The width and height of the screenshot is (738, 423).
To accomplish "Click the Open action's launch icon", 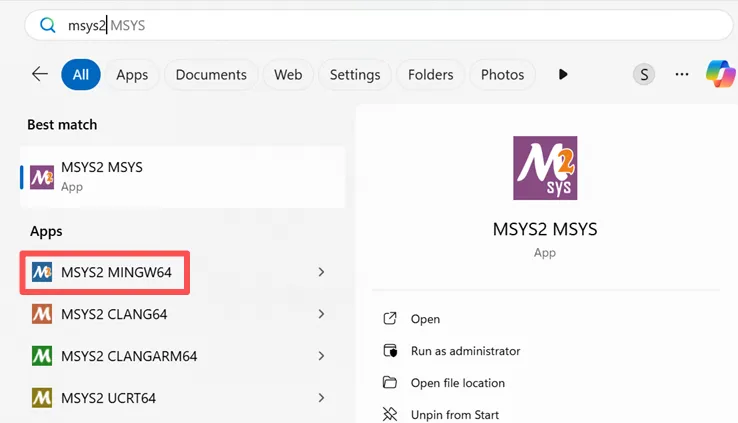I will coord(390,319).
